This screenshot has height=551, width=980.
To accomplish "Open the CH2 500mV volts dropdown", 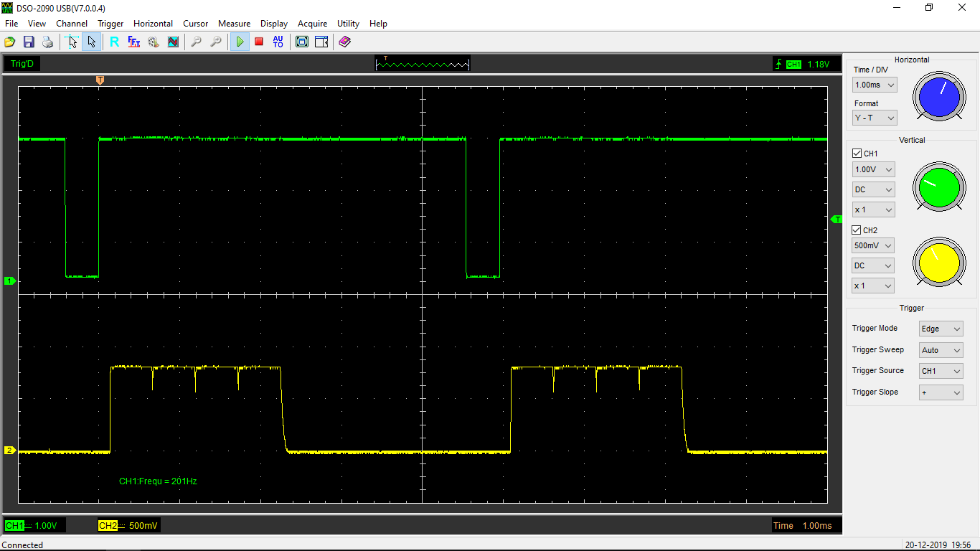I will click(873, 245).
